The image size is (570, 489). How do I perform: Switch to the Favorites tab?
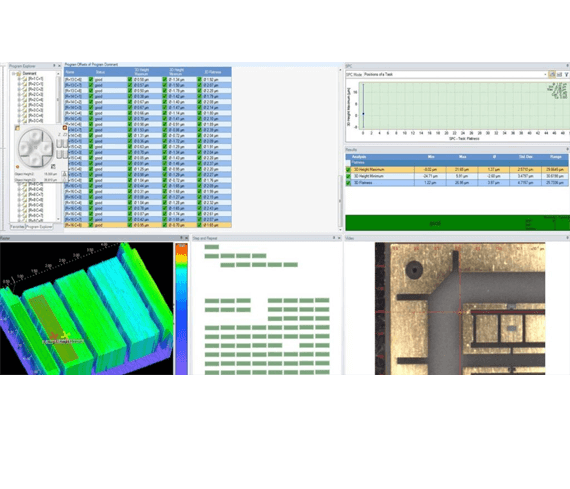pos(17,227)
